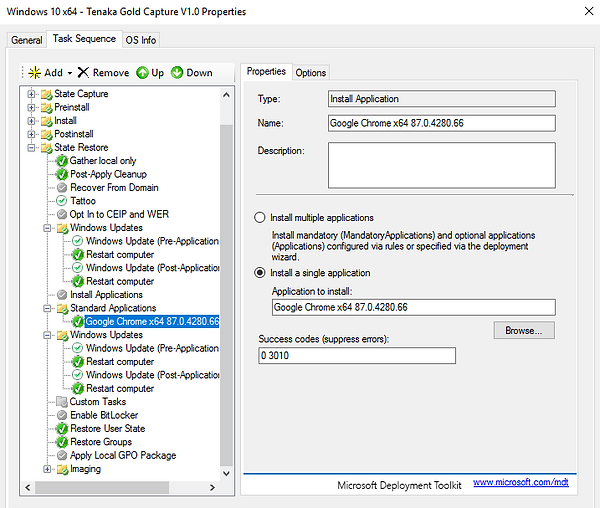Click the tree scroll right arrow
Viewport: 600px width, 508px height.
tap(213, 487)
